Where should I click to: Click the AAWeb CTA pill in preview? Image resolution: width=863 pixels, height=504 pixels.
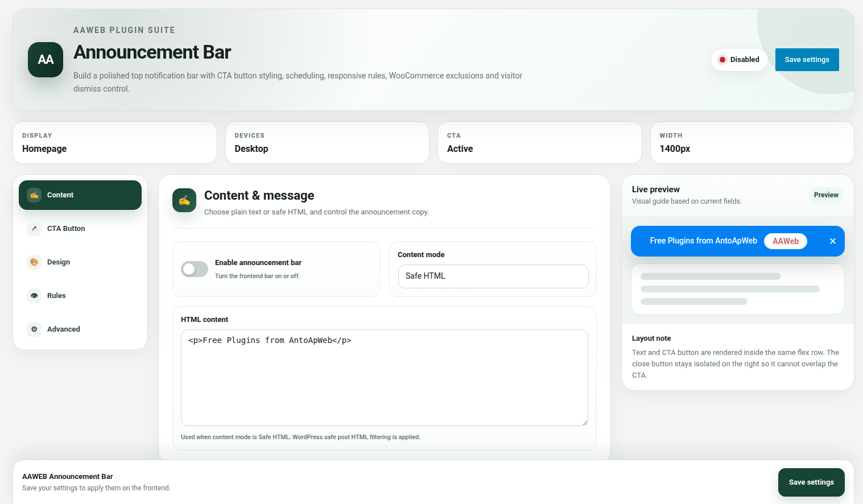pyautogui.click(x=786, y=241)
